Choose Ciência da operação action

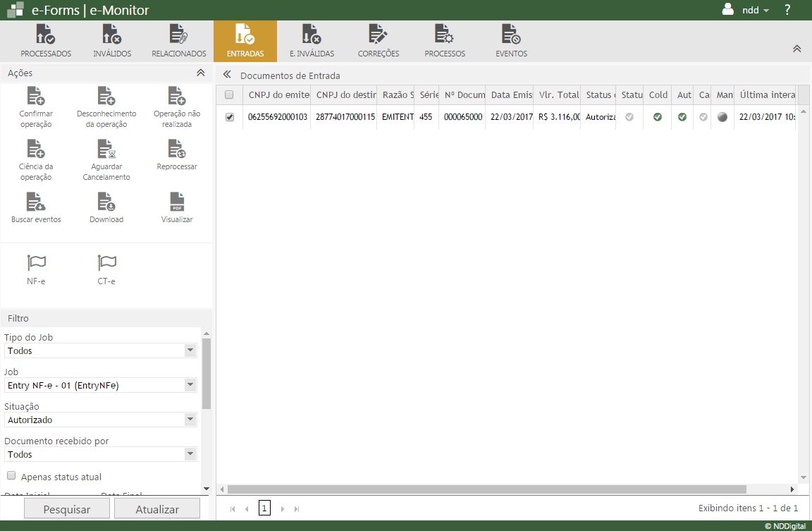pos(36,149)
